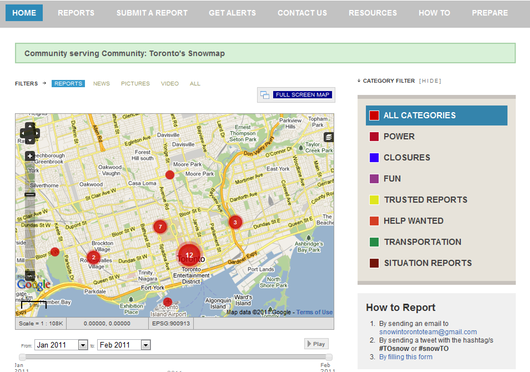Filter by All Categories

point(436,115)
